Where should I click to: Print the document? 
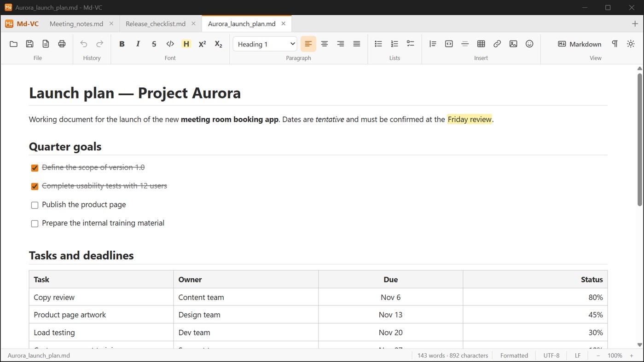coord(62,44)
